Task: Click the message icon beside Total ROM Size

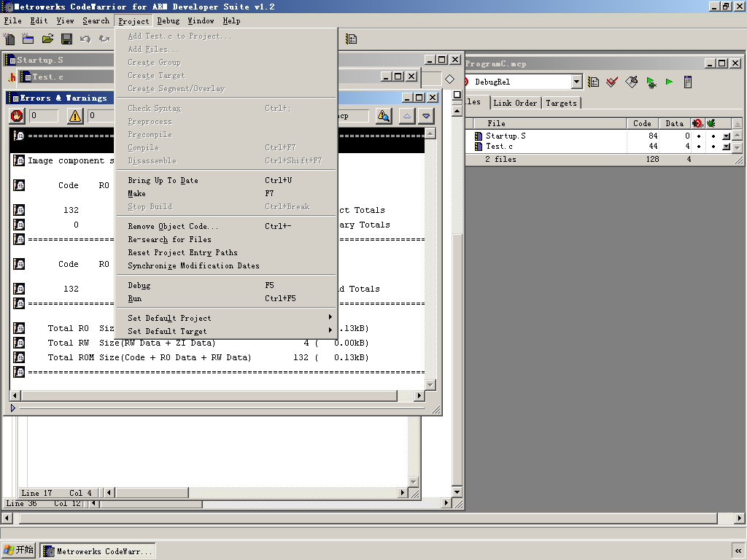Action: 19,357
